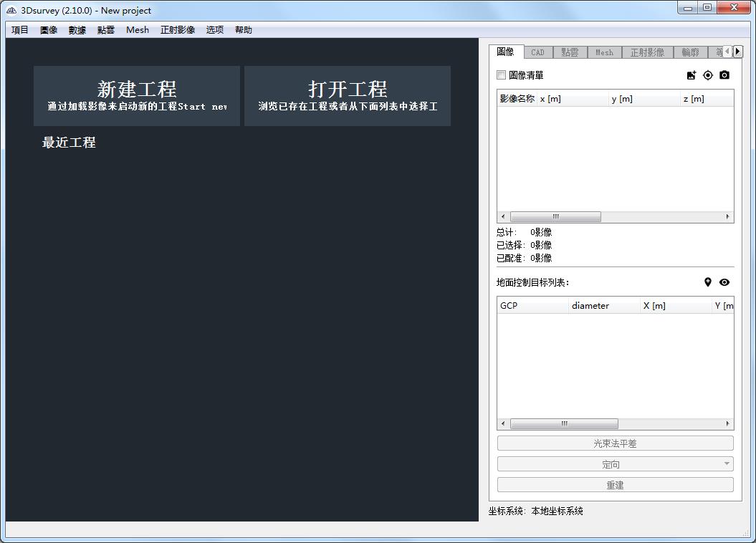Screen dimensions: 756x543
Task: Open the 选项 menu
Action: [x=214, y=29]
